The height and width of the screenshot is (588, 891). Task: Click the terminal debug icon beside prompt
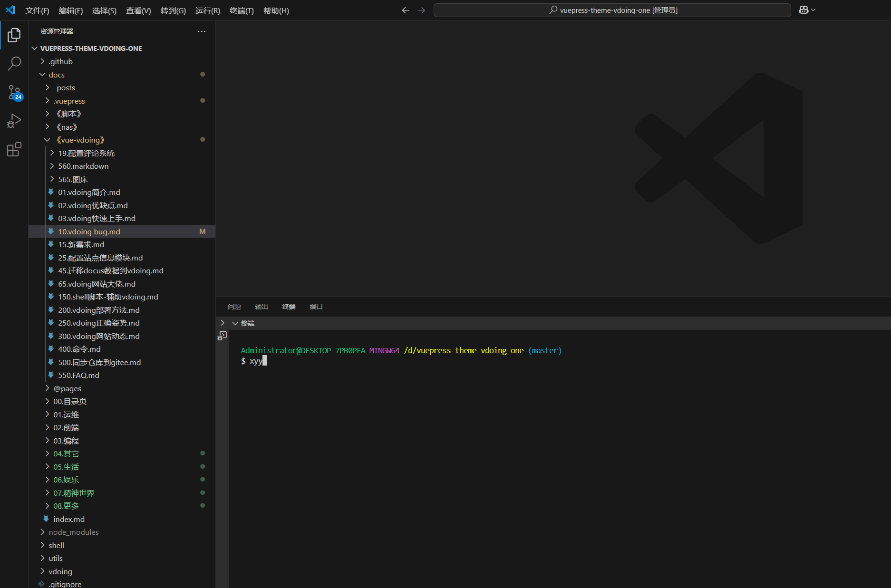[x=222, y=336]
